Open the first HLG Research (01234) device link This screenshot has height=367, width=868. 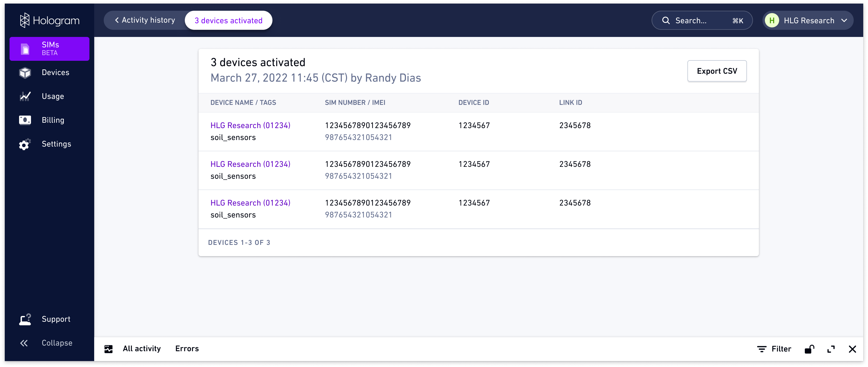(250, 125)
